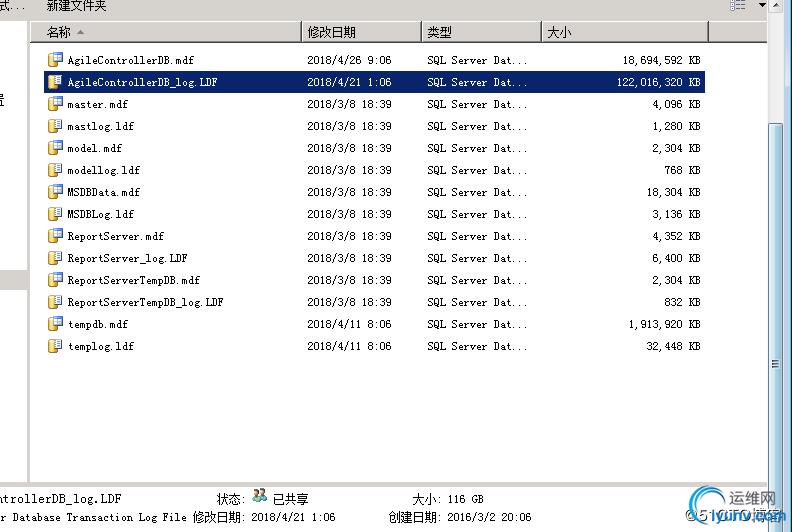Click the date 2018/4/26 9:06

click(x=349, y=60)
